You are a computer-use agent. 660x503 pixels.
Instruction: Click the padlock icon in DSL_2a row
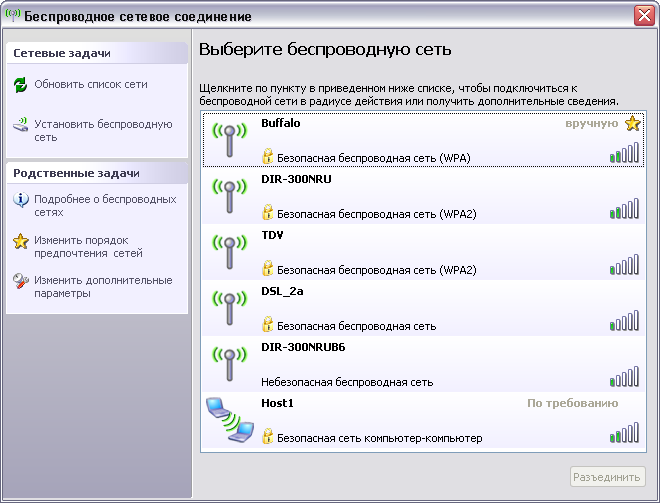point(267,324)
